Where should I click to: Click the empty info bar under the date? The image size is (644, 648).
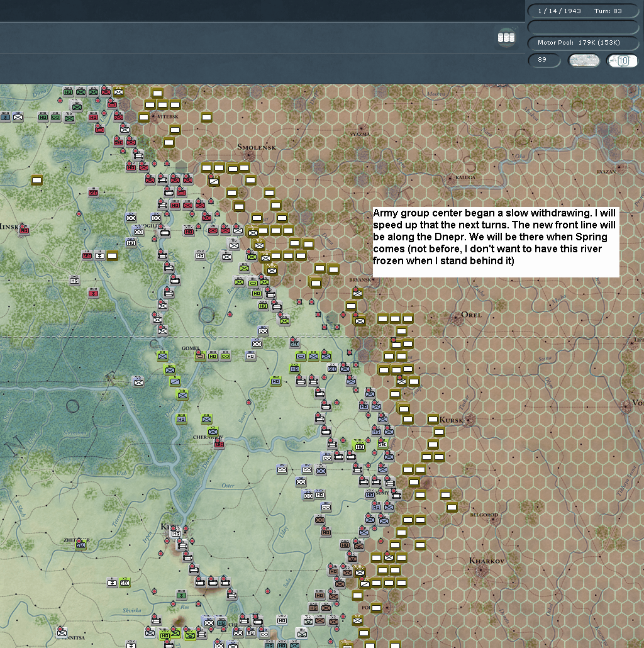[x=582, y=27]
